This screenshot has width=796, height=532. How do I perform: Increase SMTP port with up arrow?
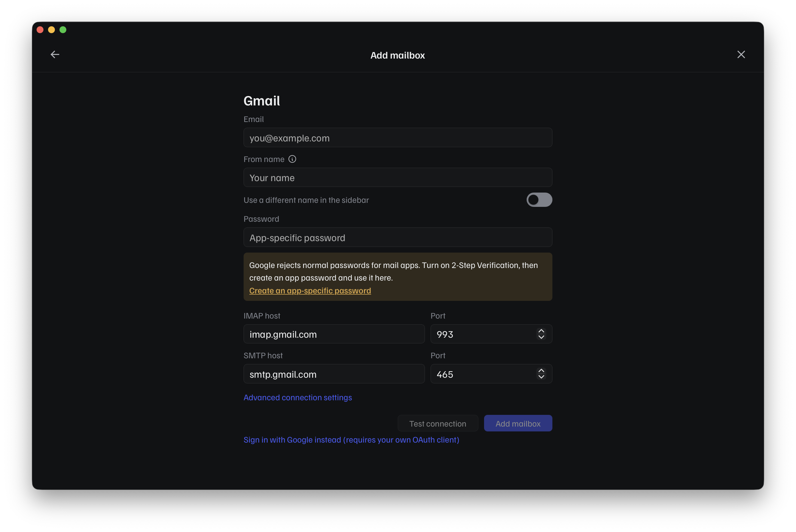point(541,371)
